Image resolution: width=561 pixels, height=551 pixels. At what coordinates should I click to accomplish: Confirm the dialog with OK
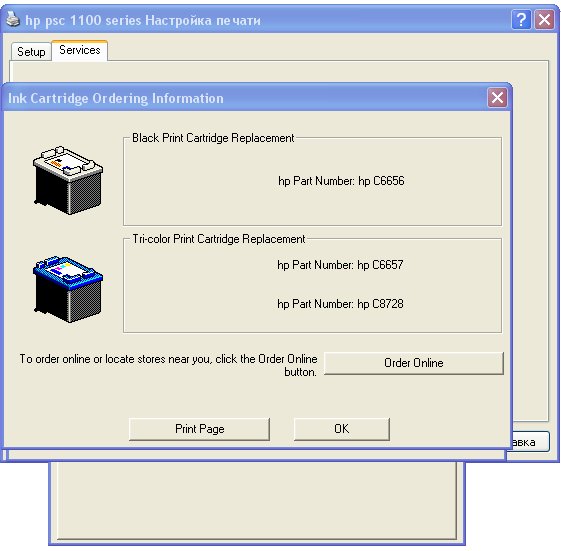(342, 429)
